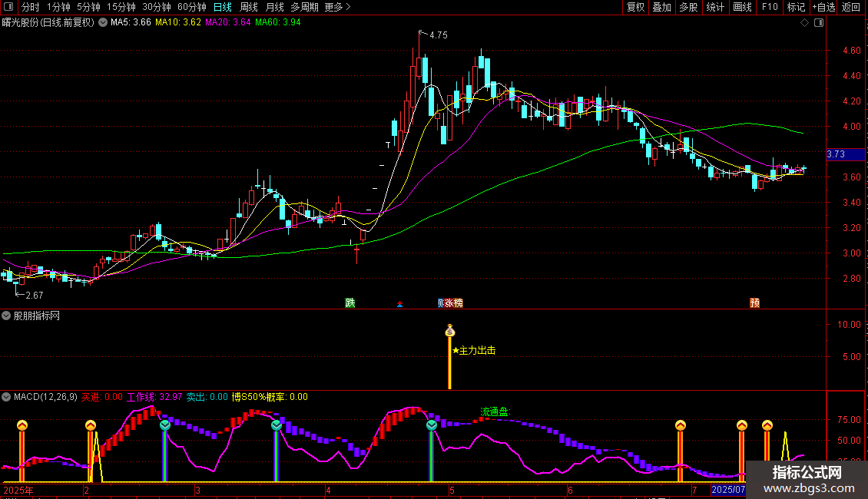
Task: Click the orange buy-signal icon above month 2
Action: [x=91, y=425]
